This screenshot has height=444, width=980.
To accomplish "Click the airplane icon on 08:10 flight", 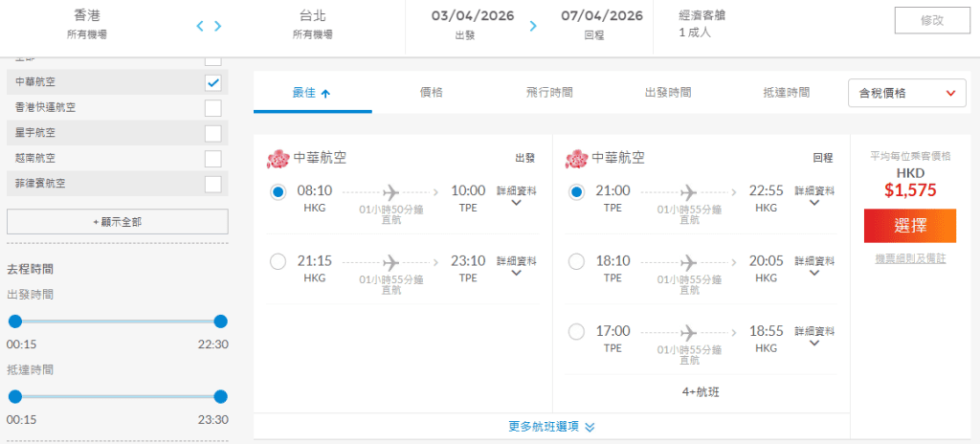I will pos(390,191).
